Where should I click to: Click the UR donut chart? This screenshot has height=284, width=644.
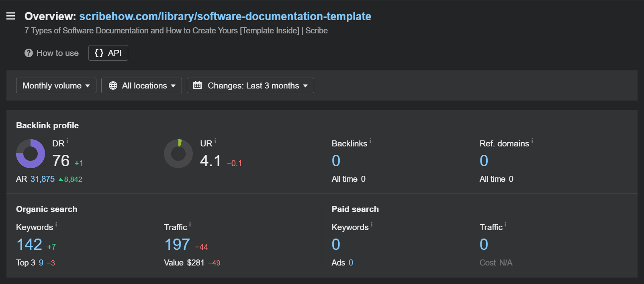click(x=178, y=154)
